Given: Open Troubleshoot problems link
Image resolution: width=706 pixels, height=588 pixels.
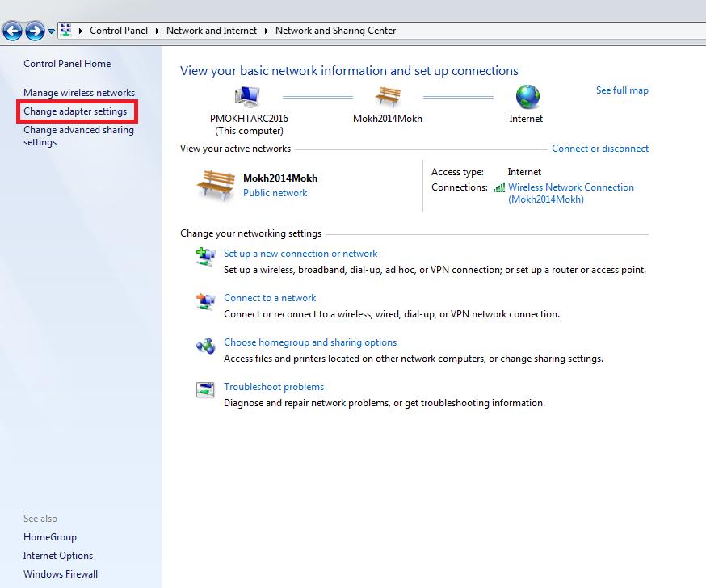Looking at the screenshot, I should tap(274, 387).
